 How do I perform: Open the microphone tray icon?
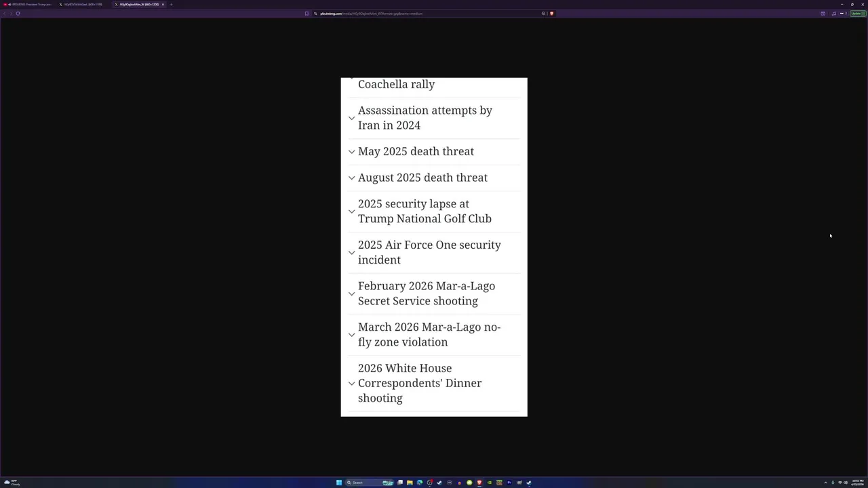(x=833, y=483)
